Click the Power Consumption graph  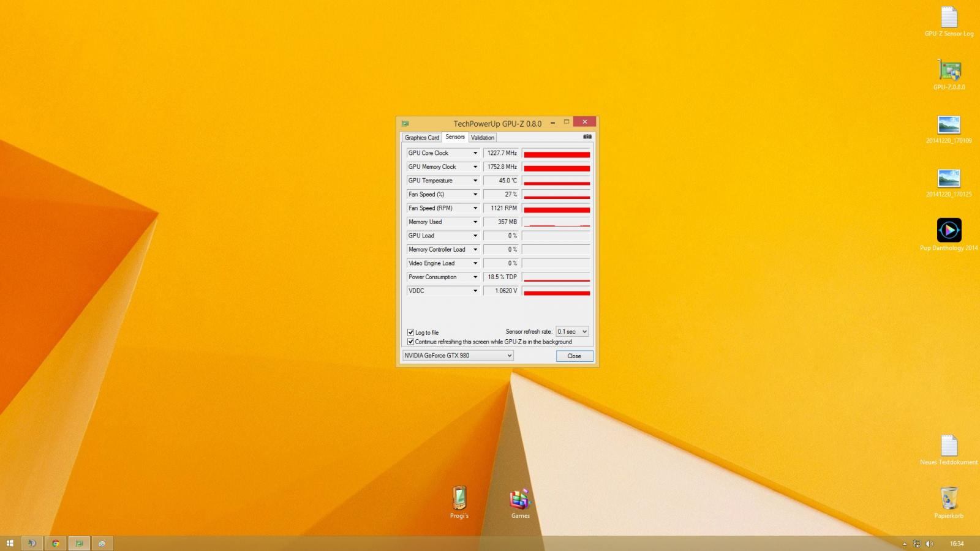tap(556, 277)
